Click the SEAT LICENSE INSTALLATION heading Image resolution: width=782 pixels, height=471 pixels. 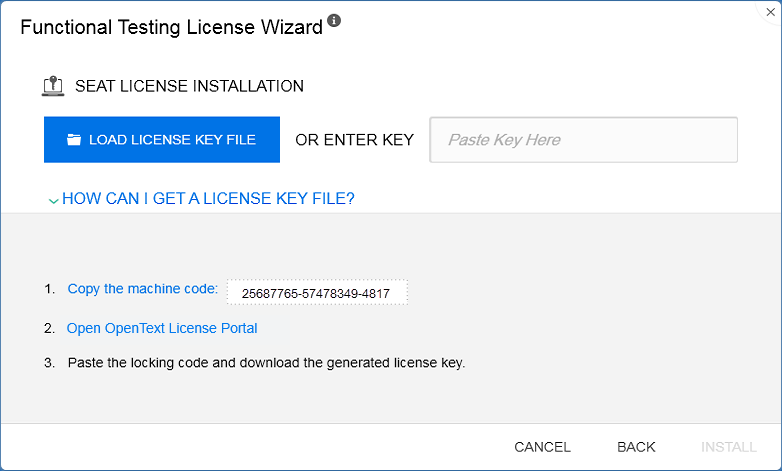(189, 86)
